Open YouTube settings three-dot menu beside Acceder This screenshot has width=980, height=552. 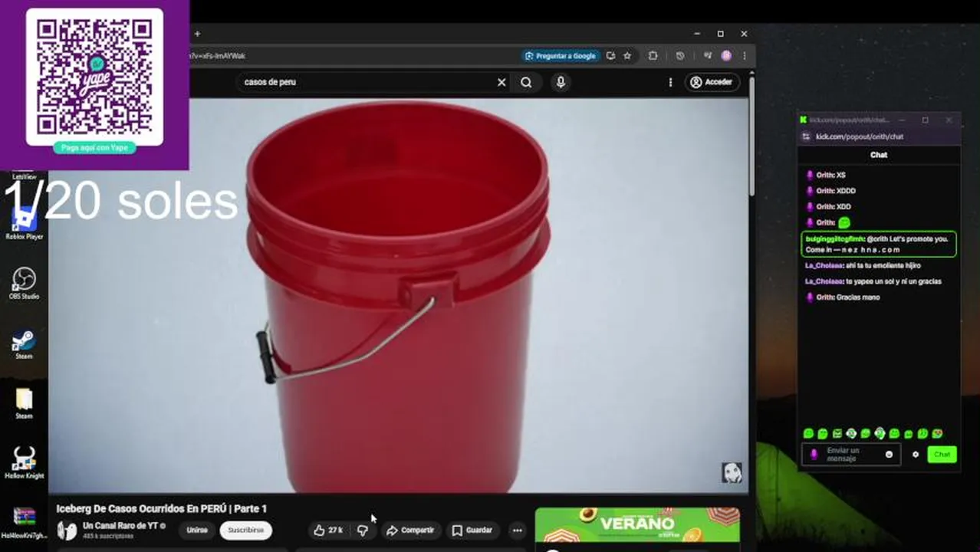click(x=670, y=82)
